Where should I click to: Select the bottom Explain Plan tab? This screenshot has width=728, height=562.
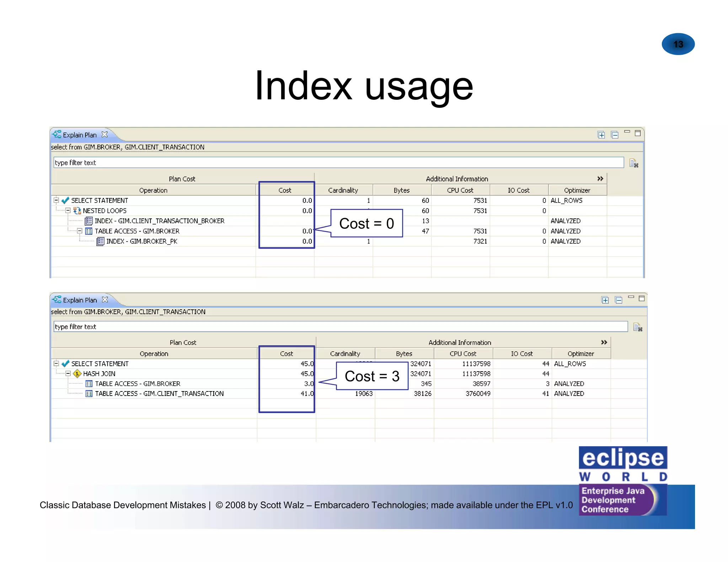point(80,300)
